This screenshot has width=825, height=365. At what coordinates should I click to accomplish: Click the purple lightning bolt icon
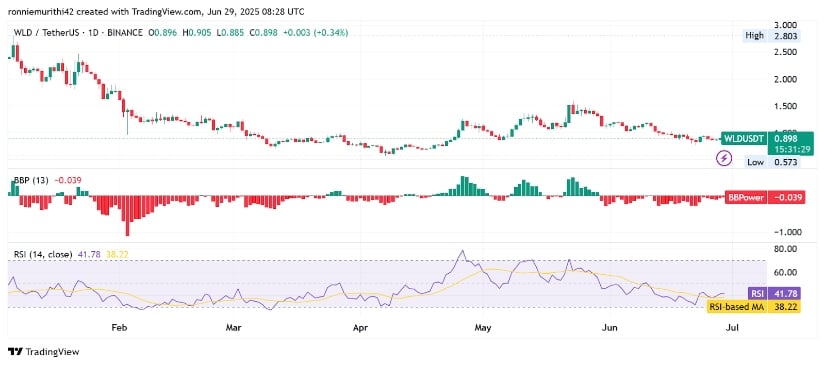[725, 157]
